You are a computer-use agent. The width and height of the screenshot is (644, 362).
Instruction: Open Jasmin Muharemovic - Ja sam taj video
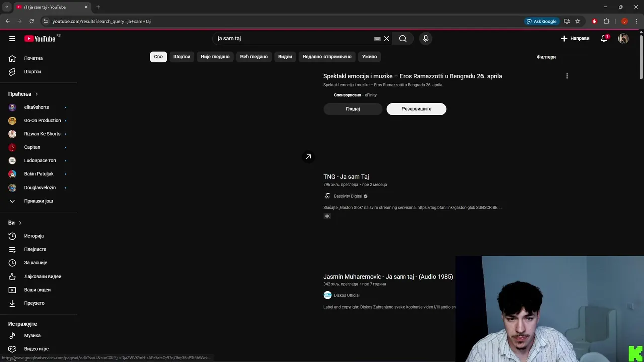[388, 277]
